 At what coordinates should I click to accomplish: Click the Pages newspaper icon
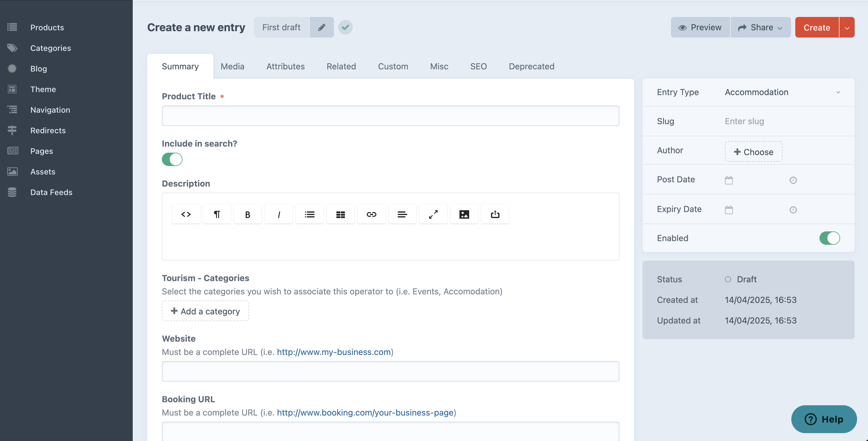point(12,151)
